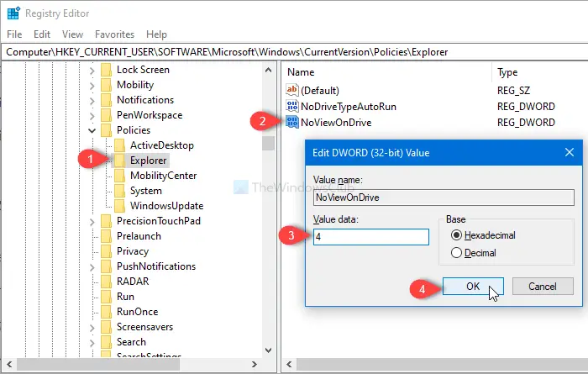588x374 pixels.
Task: Select the (Default) value name
Action: coord(320,91)
